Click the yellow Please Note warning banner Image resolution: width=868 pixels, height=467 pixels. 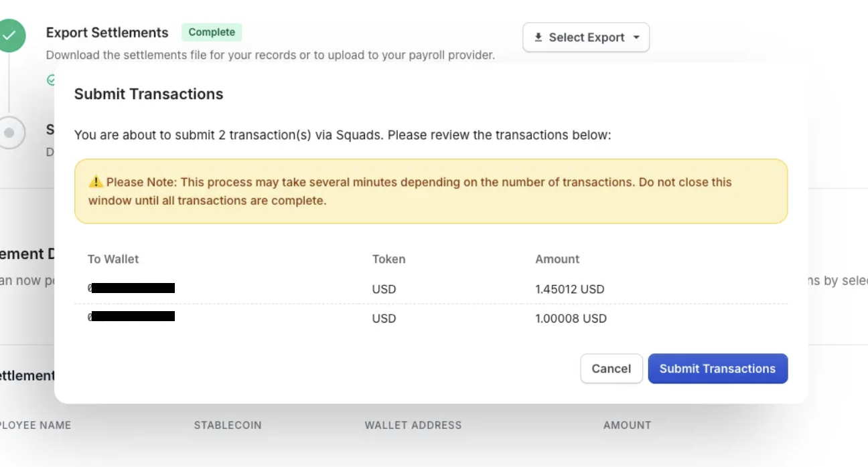click(431, 191)
